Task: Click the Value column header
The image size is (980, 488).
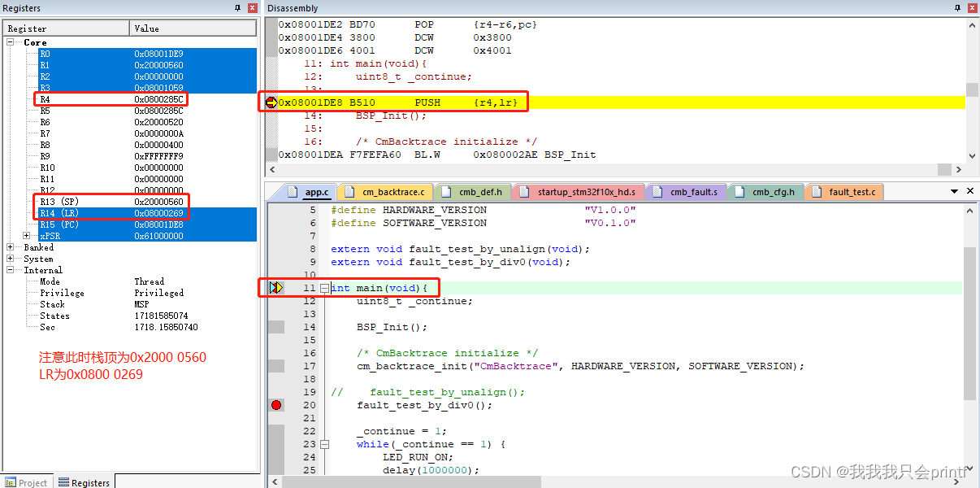Action: pos(193,28)
